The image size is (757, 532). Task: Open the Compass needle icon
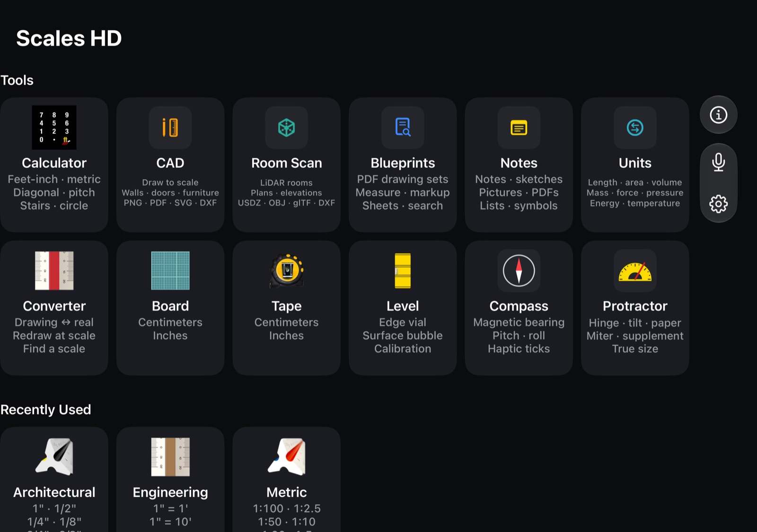tap(519, 270)
